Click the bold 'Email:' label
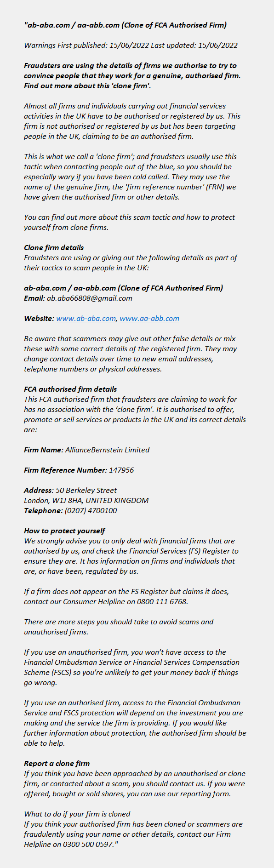Screen dimensions: 274x868 pyautogui.click(x=34, y=298)
